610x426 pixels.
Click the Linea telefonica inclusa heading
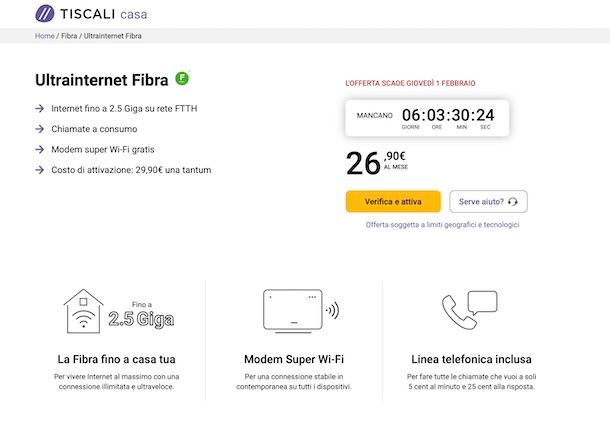(x=471, y=359)
